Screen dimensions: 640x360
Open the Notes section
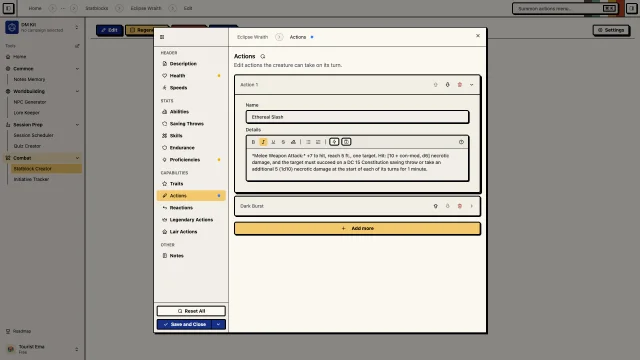191,256
